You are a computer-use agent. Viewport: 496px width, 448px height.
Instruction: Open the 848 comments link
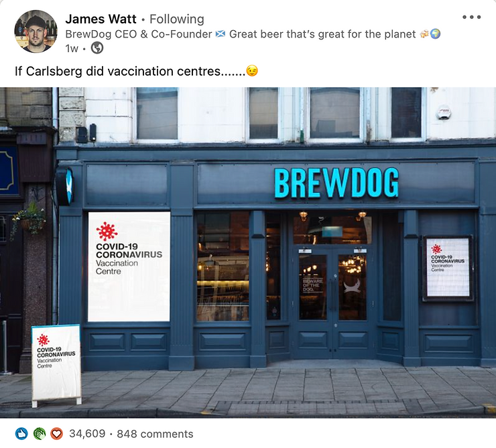155,434
